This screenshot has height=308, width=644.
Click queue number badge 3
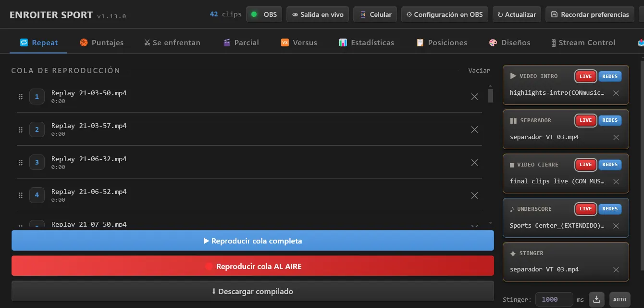[x=37, y=163]
